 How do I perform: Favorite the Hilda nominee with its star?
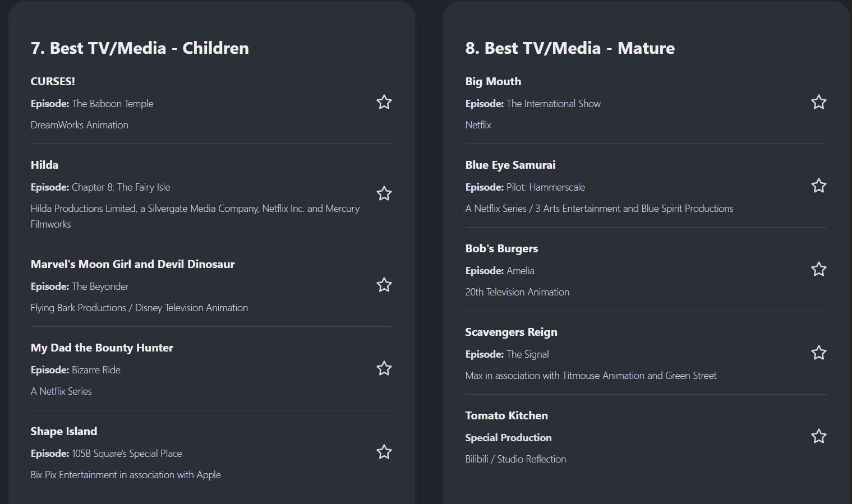(x=384, y=193)
